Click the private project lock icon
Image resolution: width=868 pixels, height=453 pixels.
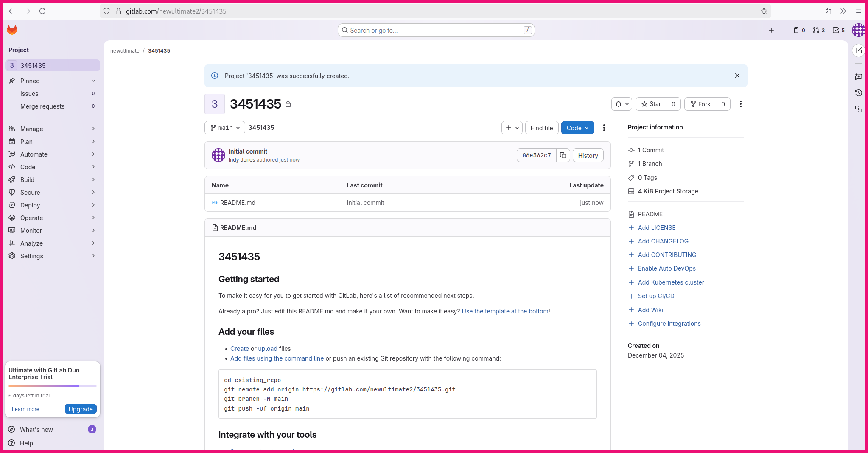(x=288, y=104)
